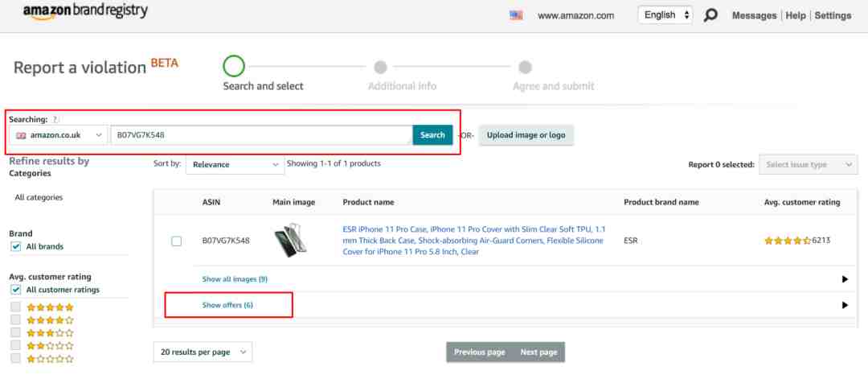Viewport: 868px width, 375px height.
Task: Open the Messages menu item
Action: 754,15
